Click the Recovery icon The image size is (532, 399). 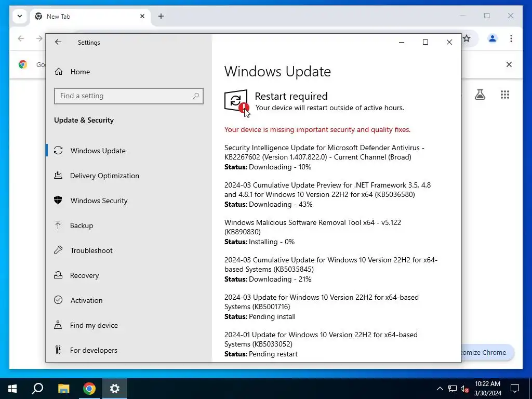click(58, 275)
